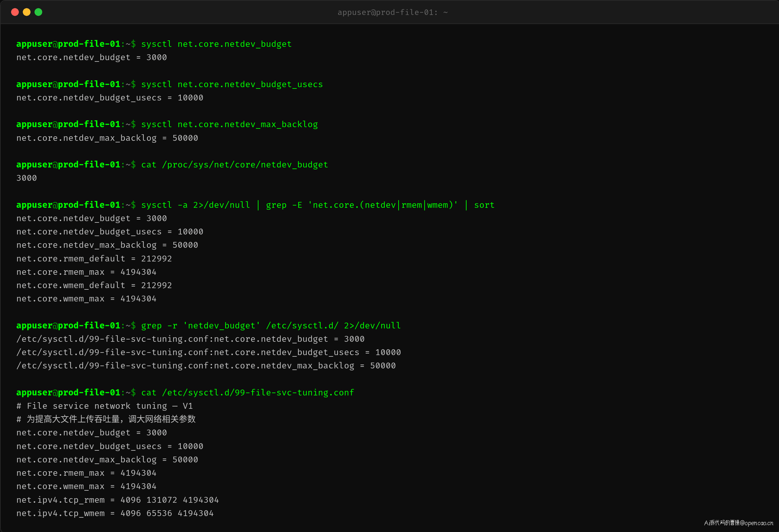
Task: Click 'net.core.wmem_max = 4194304' in sorted output
Action: point(86,299)
